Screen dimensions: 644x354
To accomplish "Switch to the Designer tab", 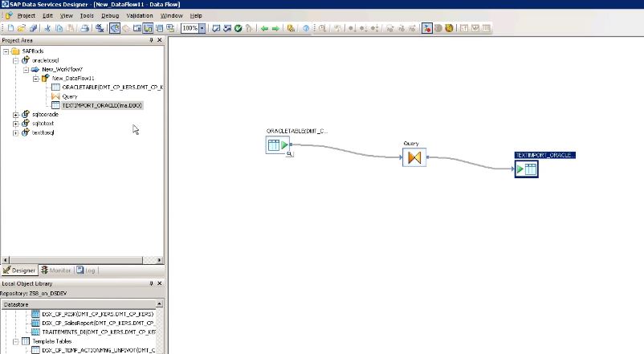I will click(x=19, y=271).
